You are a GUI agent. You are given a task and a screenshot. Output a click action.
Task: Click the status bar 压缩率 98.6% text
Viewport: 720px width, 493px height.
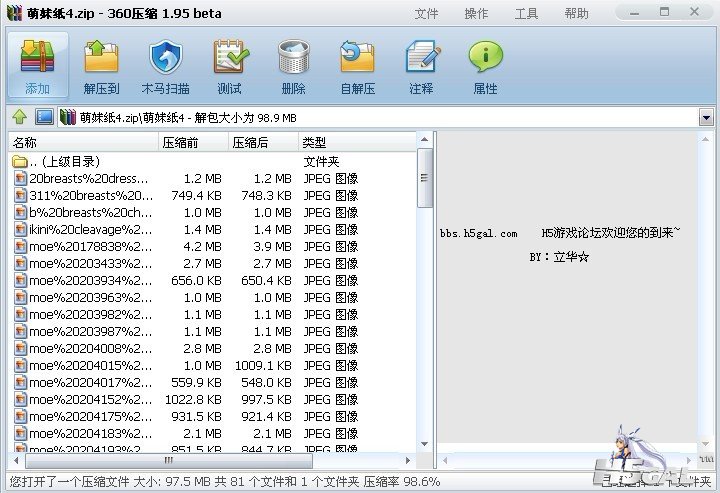coord(402,482)
